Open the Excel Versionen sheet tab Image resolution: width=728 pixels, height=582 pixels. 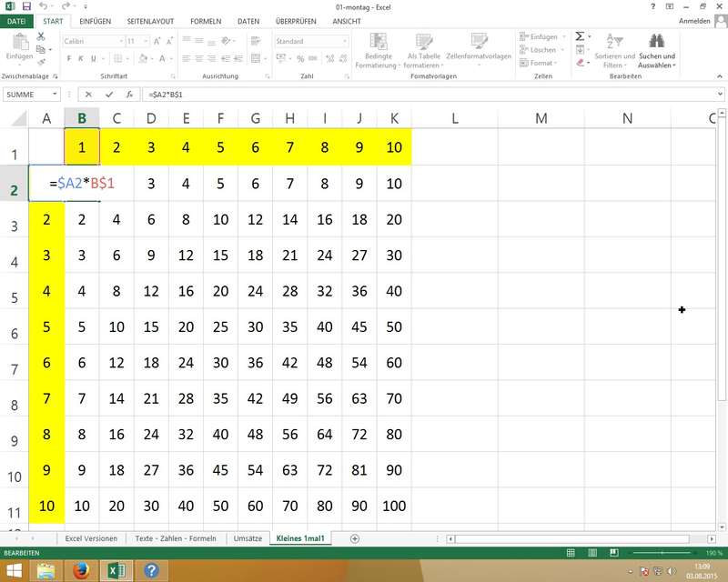tap(91, 538)
